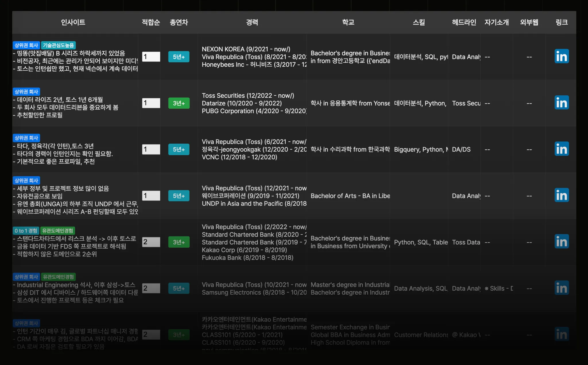Open LinkedIn icon in Standard Chartered Bank row
The height and width of the screenshot is (365, 588).
(561, 242)
